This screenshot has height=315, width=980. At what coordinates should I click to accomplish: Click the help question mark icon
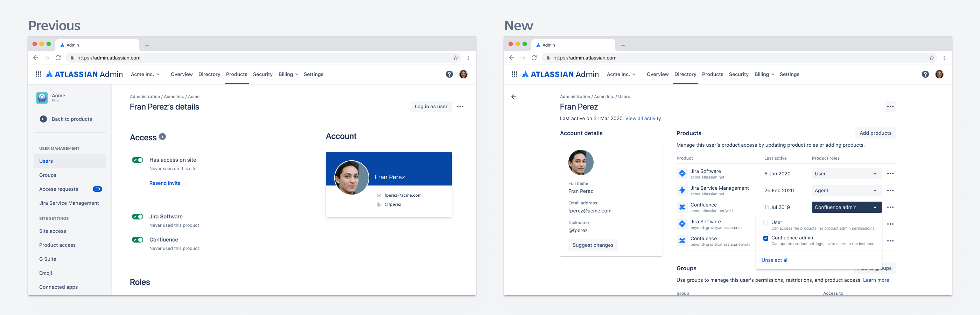point(450,74)
